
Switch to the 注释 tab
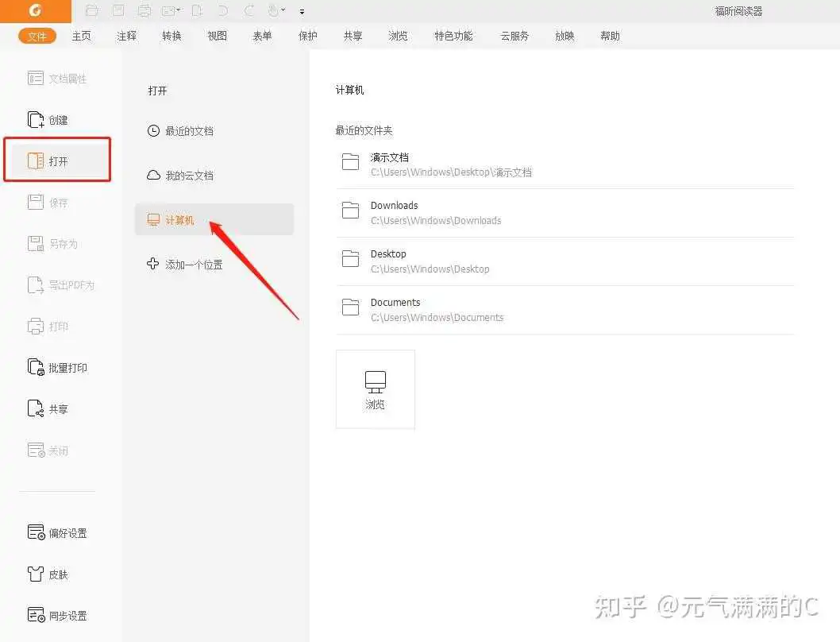tap(126, 36)
